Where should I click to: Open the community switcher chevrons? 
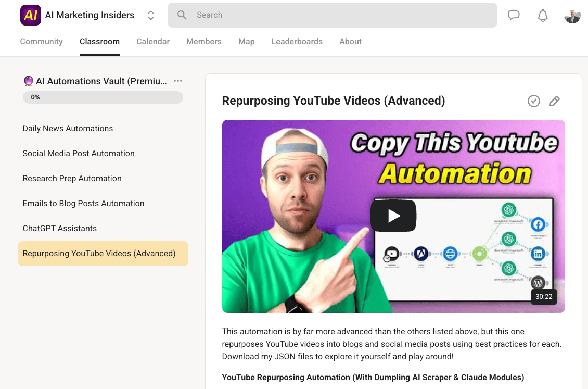pyautogui.click(x=151, y=15)
